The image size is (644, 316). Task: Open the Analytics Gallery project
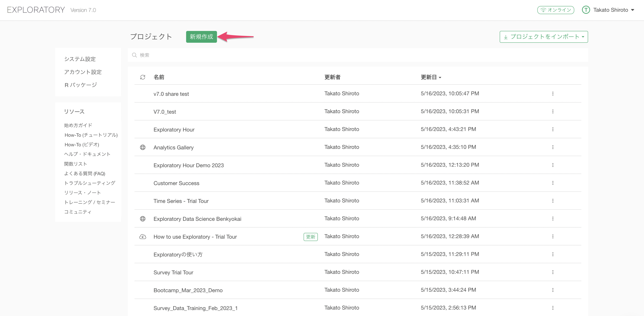[x=173, y=147]
